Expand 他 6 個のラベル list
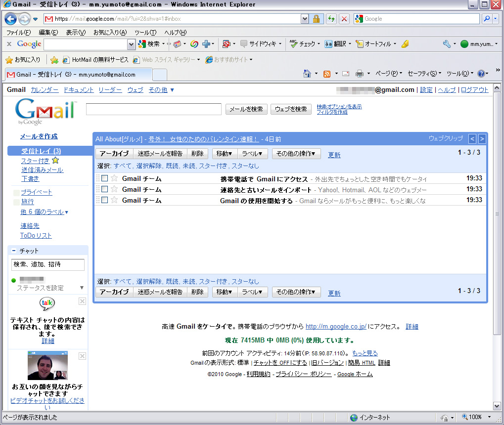Viewport: 504px width, 425px height. pyautogui.click(x=45, y=212)
